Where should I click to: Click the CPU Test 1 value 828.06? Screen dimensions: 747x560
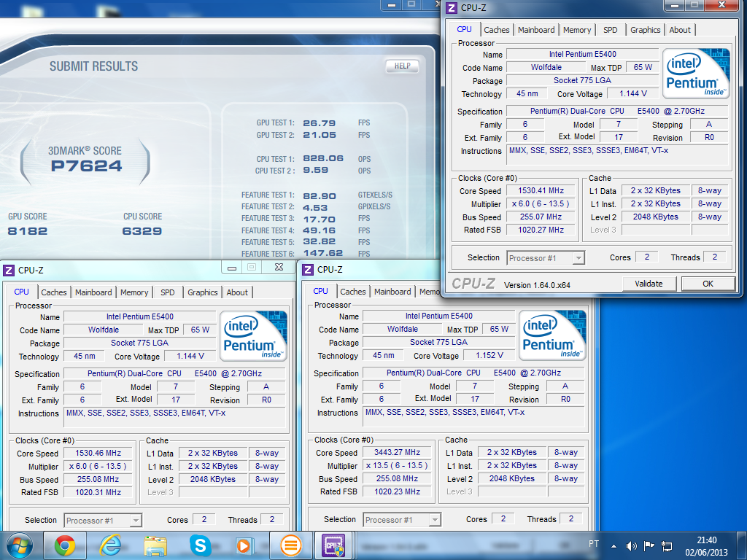[x=323, y=158]
